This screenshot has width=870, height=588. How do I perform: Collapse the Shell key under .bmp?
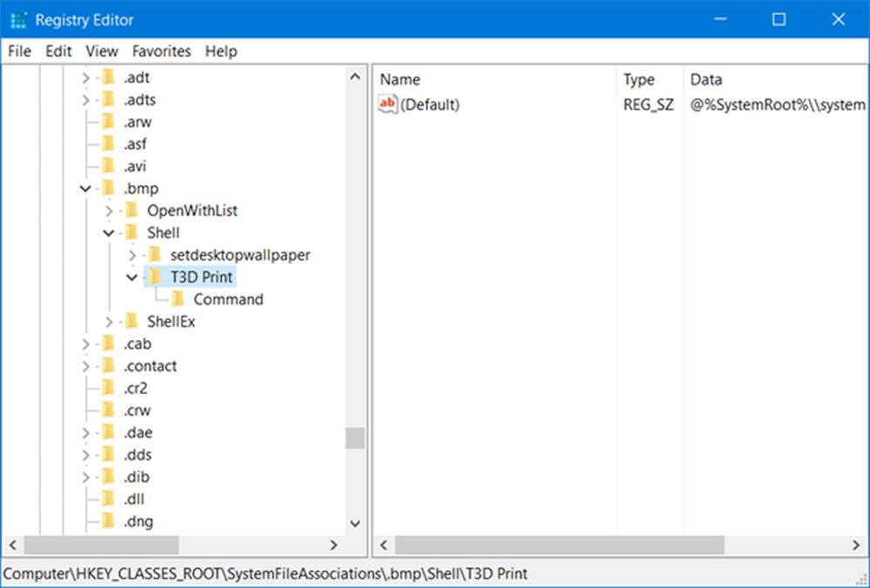109,233
